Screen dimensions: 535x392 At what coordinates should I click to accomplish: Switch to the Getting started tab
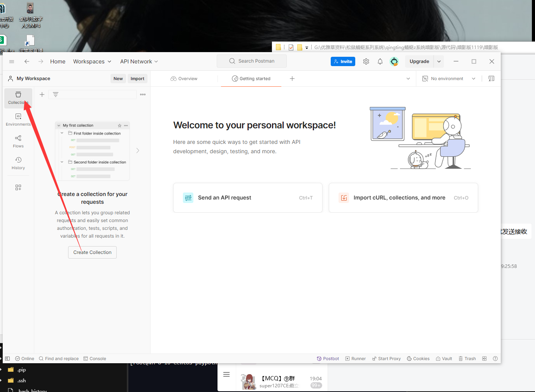(251, 79)
